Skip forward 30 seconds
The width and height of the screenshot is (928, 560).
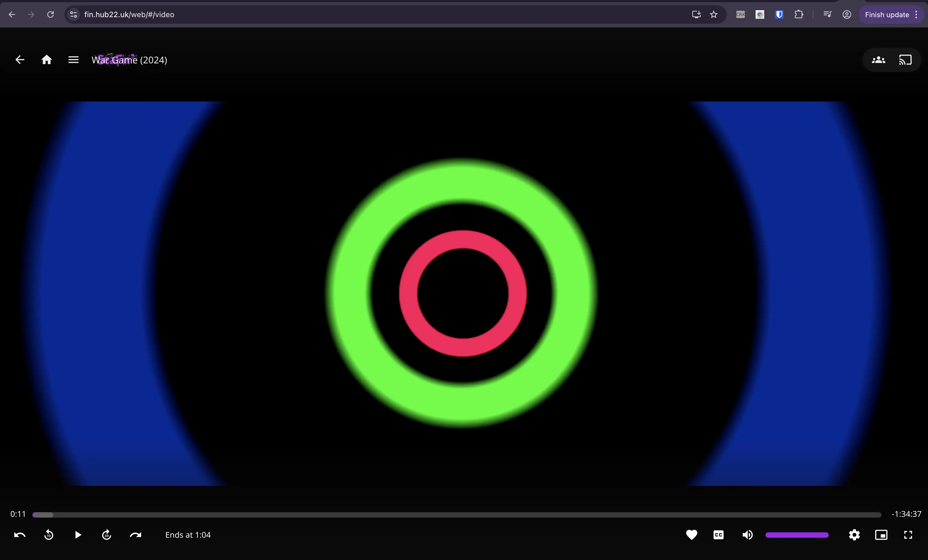click(x=107, y=535)
